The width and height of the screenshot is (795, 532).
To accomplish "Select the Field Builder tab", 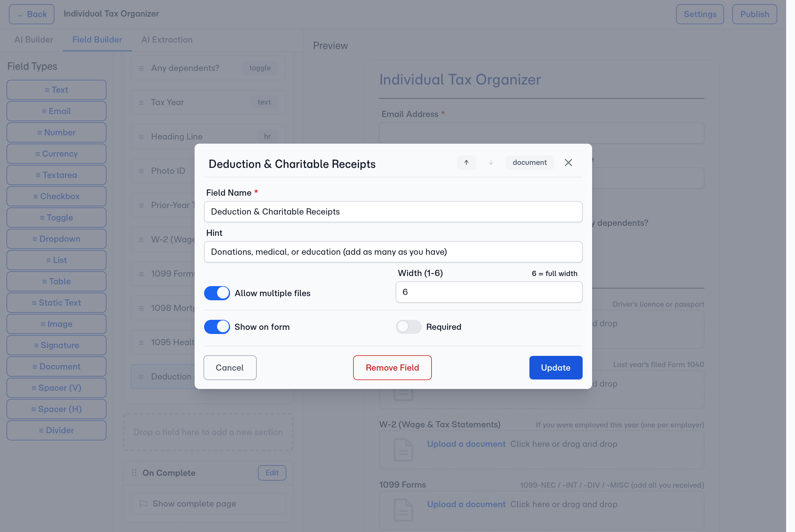I will click(x=97, y=40).
